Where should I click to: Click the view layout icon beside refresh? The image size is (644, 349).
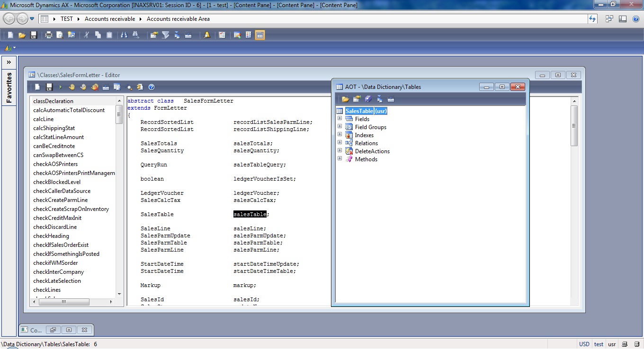point(609,19)
